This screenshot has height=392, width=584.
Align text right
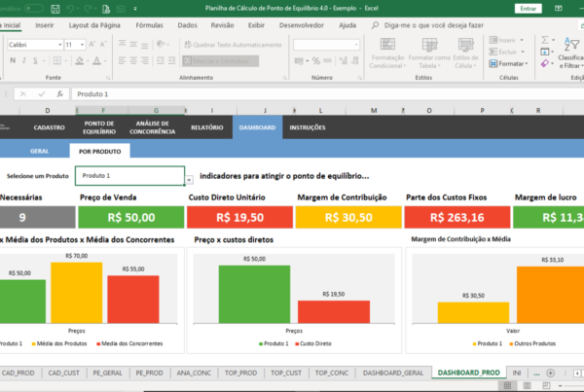pyautogui.click(x=145, y=60)
